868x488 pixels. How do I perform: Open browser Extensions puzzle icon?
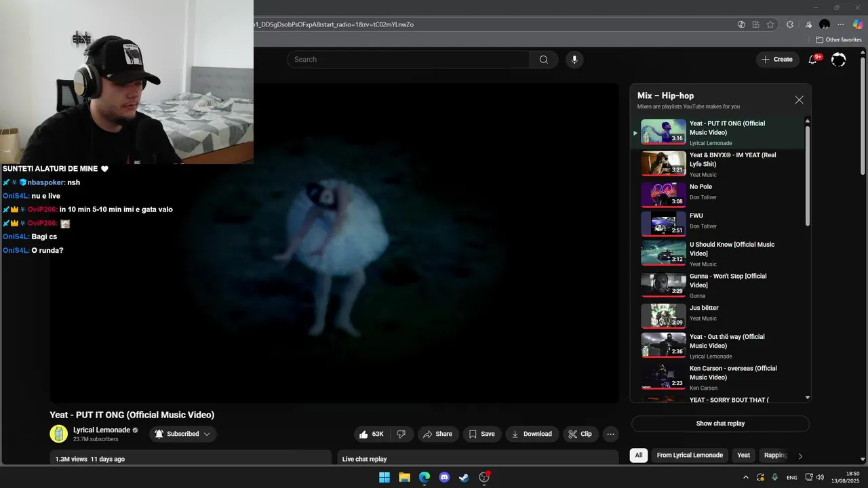click(x=790, y=24)
